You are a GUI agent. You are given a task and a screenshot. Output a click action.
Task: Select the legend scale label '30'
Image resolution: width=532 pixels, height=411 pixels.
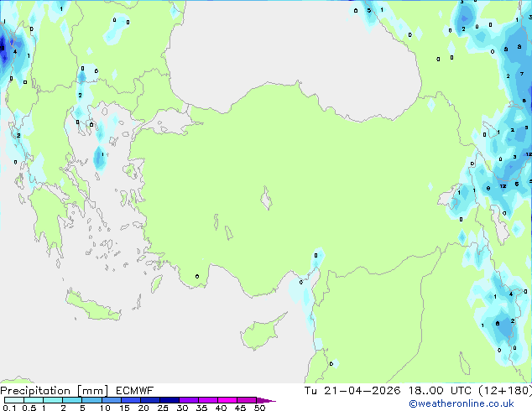[182, 408]
